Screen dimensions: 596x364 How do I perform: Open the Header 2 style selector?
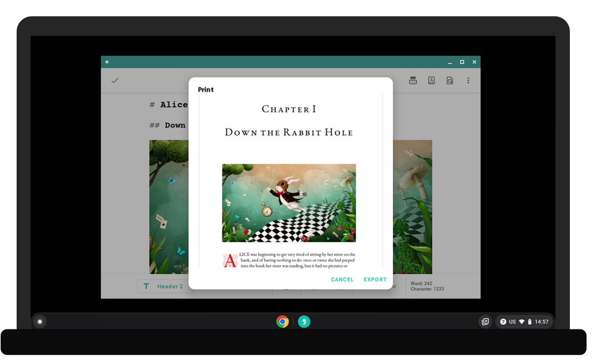(170, 286)
